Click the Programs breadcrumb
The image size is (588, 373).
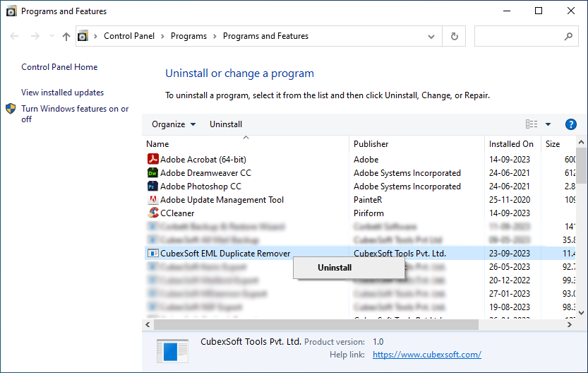pos(188,36)
